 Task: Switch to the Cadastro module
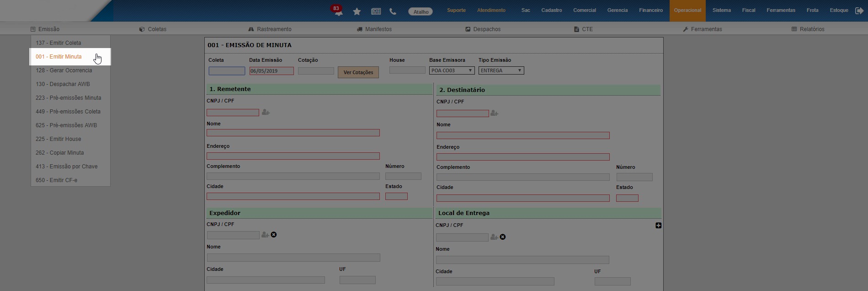tap(552, 11)
